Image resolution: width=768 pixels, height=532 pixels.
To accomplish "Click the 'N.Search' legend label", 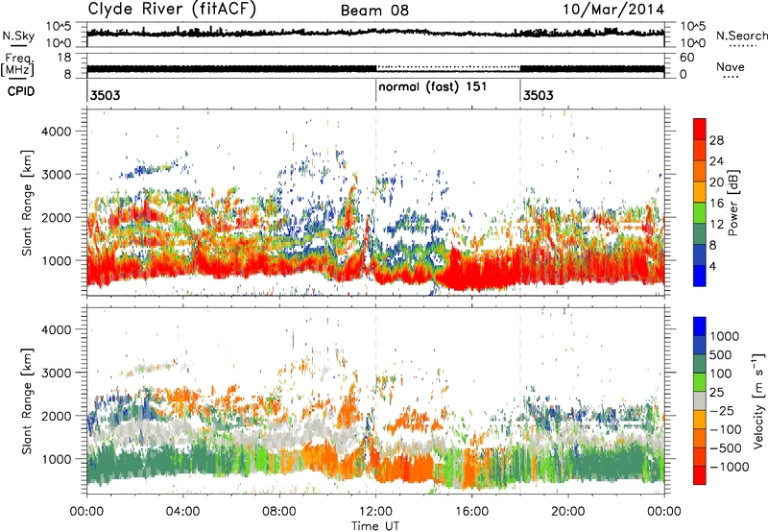I will pyautogui.click(x=741, y=36).
